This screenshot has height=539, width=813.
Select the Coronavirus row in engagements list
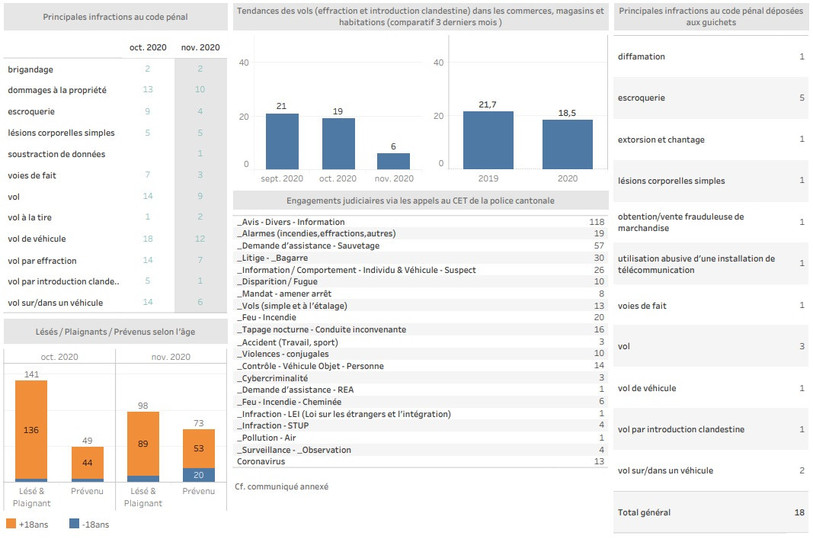(420, 461)
